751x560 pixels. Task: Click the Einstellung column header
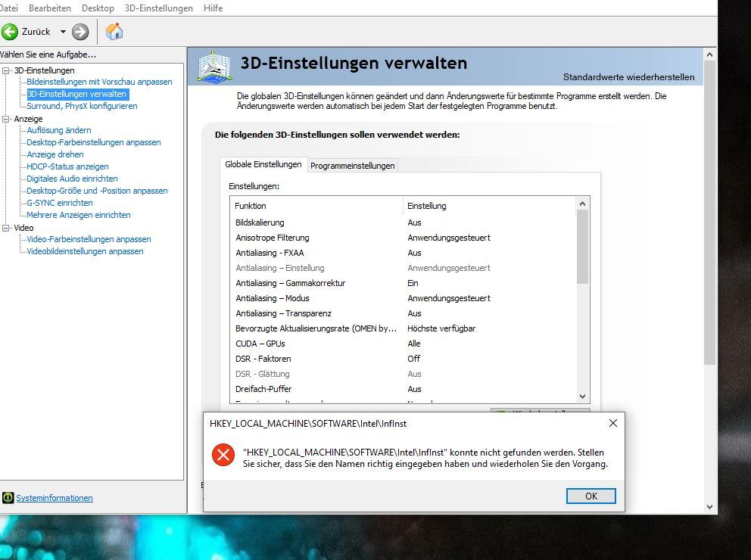pos(490,206)
